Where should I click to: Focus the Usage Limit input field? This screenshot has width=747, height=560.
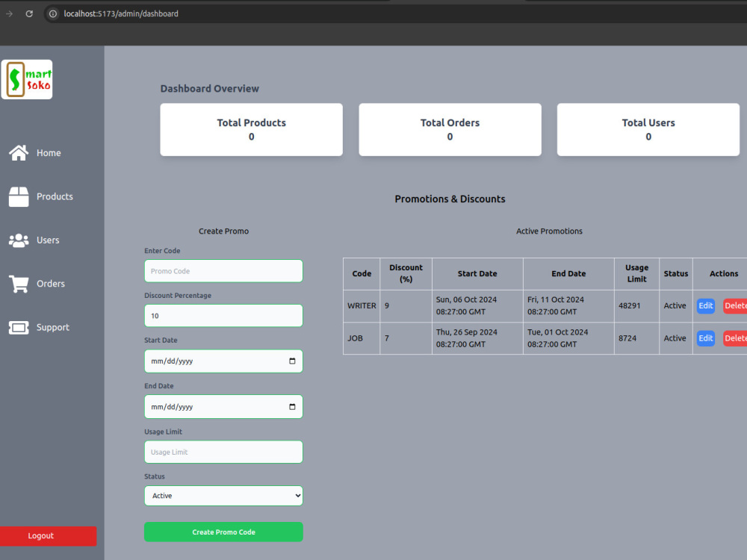tap(223, 452)
